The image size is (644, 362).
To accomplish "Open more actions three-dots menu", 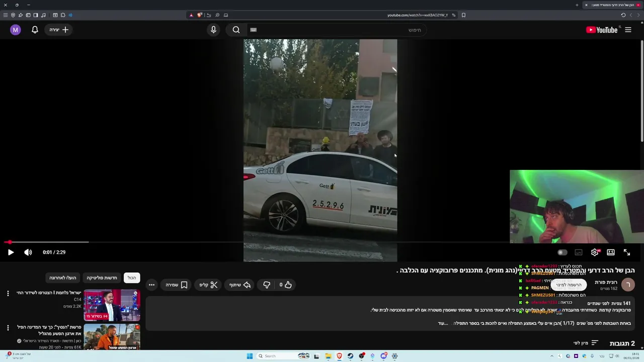I will click(151, 285).
